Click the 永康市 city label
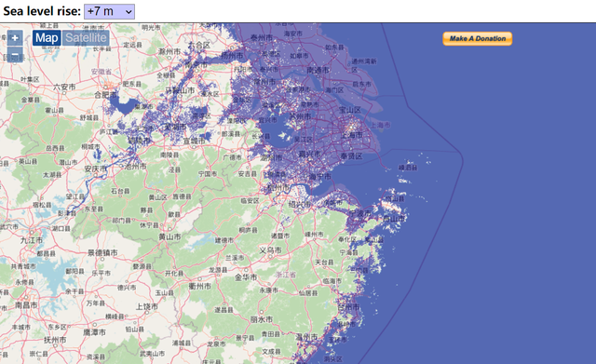The image size is (596, 364). (x=269, y=290)
